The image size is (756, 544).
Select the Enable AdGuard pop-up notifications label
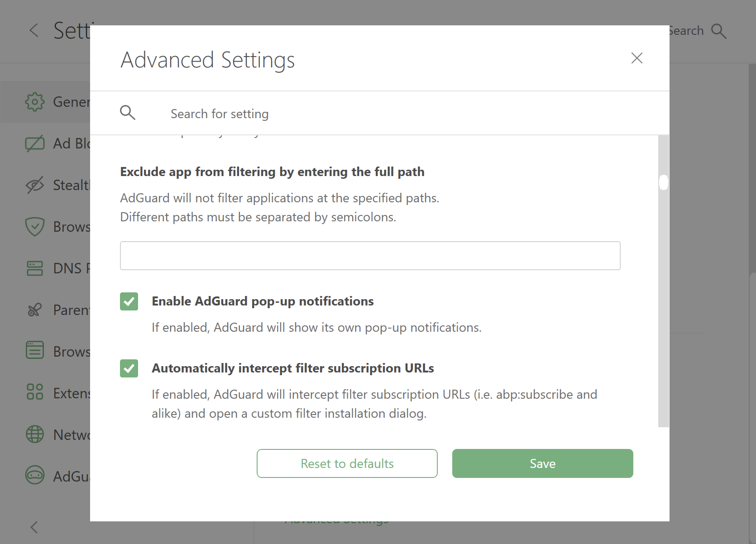263,301
